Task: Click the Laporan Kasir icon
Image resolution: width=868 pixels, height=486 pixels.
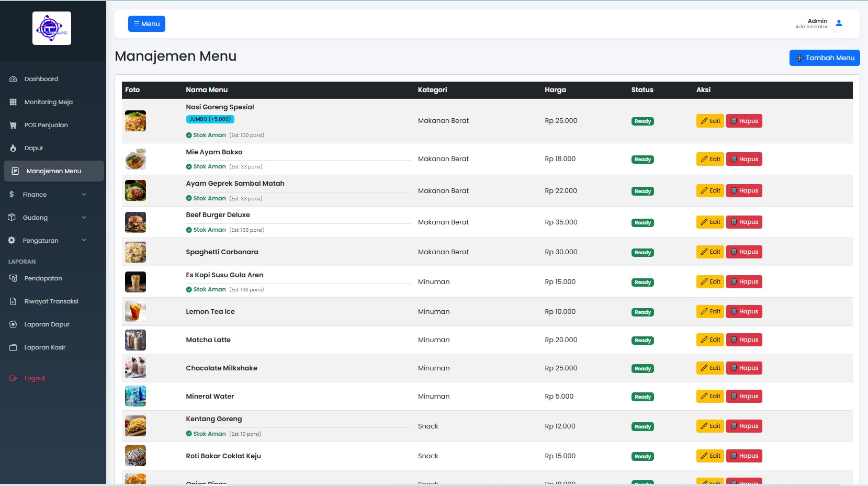Action: tap(13, 347)
